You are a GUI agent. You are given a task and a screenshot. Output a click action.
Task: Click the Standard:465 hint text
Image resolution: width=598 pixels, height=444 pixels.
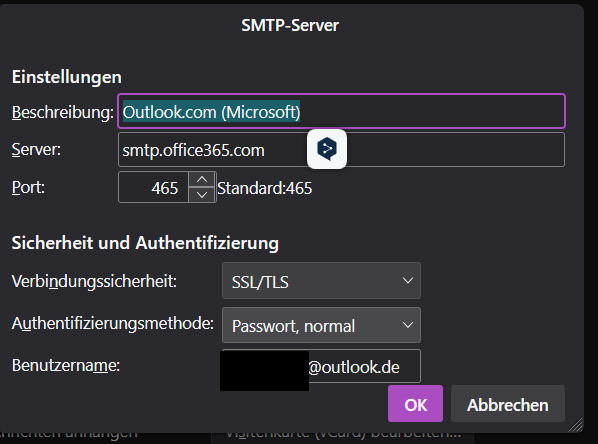click(x=265, y=188)
